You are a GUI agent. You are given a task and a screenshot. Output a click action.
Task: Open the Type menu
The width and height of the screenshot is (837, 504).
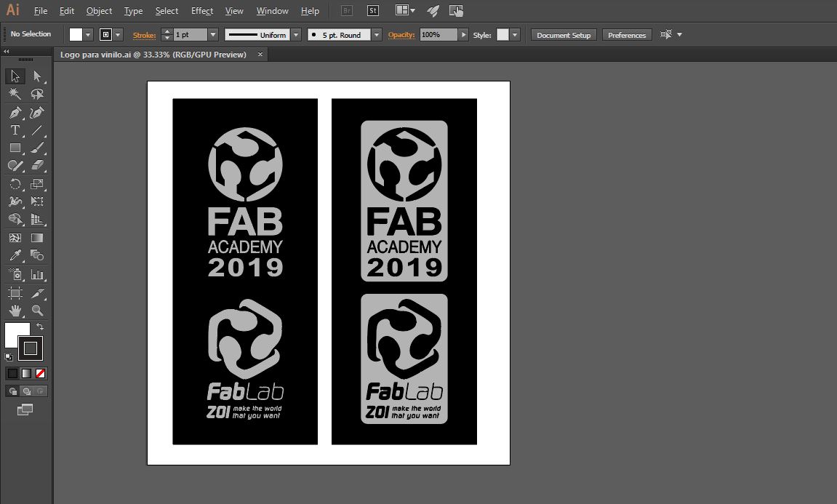click(134, 11)
